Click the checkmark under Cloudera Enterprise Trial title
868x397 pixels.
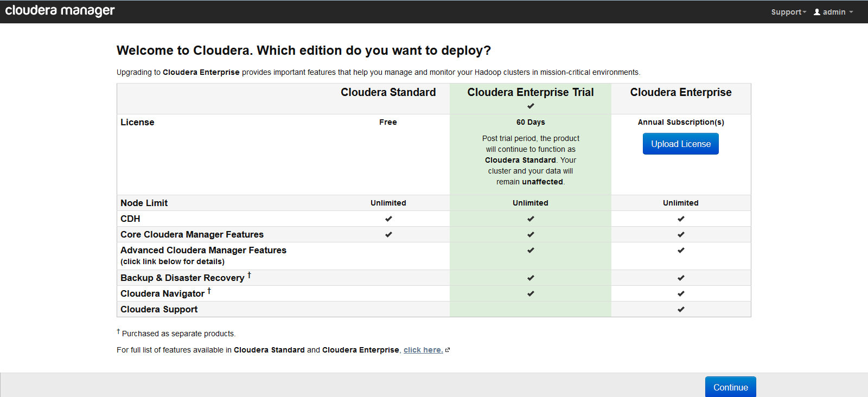(531, 106)
